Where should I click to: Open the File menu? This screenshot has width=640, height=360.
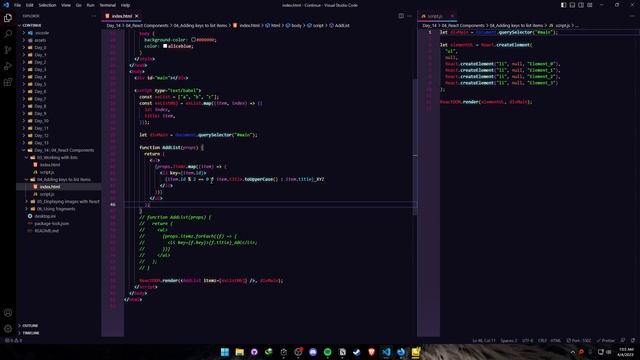18,5
